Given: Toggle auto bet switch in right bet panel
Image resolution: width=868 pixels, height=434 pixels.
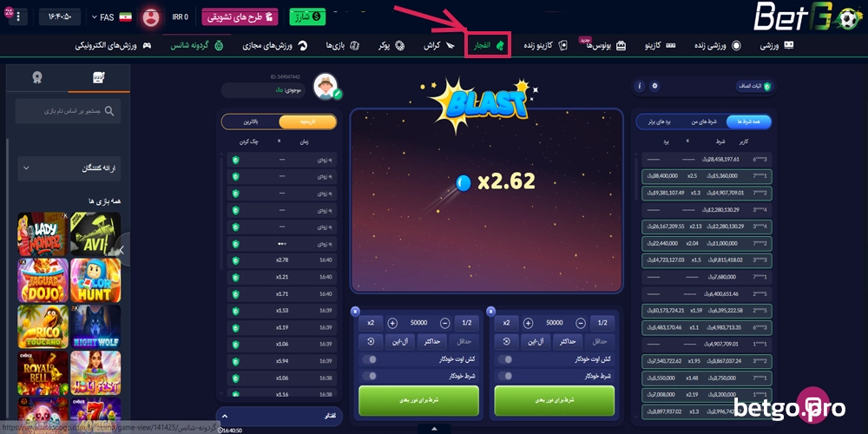Looking at the screenshot, I should pyautogui.click(x=505, y=376).
